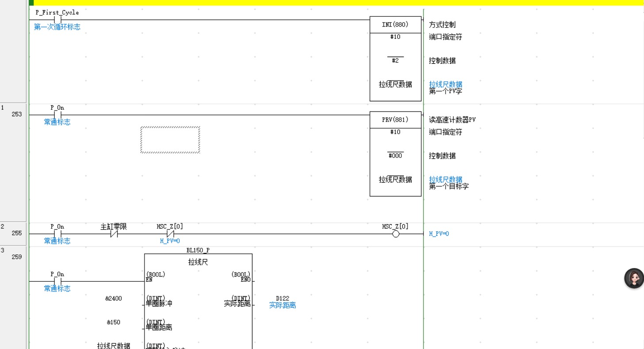Select the rung 3 header at step 259
644x349 pixels.
coord(13,253)
